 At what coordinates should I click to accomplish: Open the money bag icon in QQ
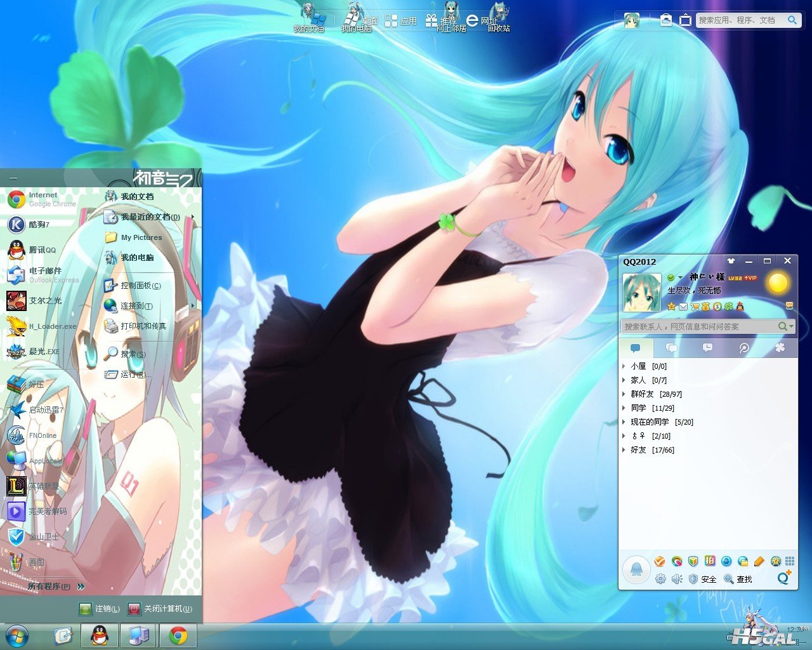pos(705,307)
